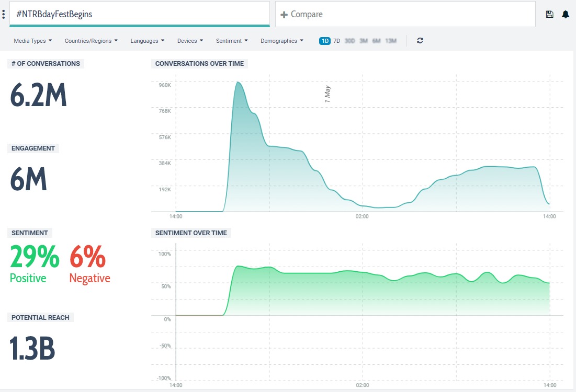Select the 13M time range
Viewport: 576px width, 392px height.
click(391, 41)
